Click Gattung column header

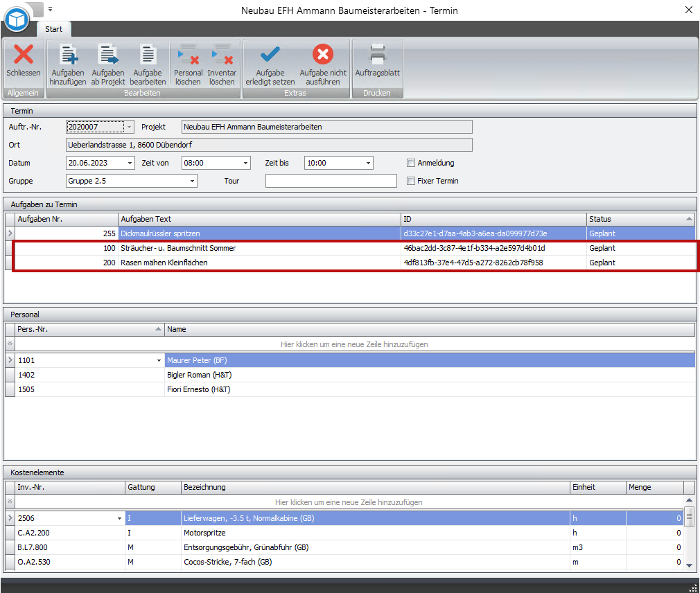(x=153, y=487)
